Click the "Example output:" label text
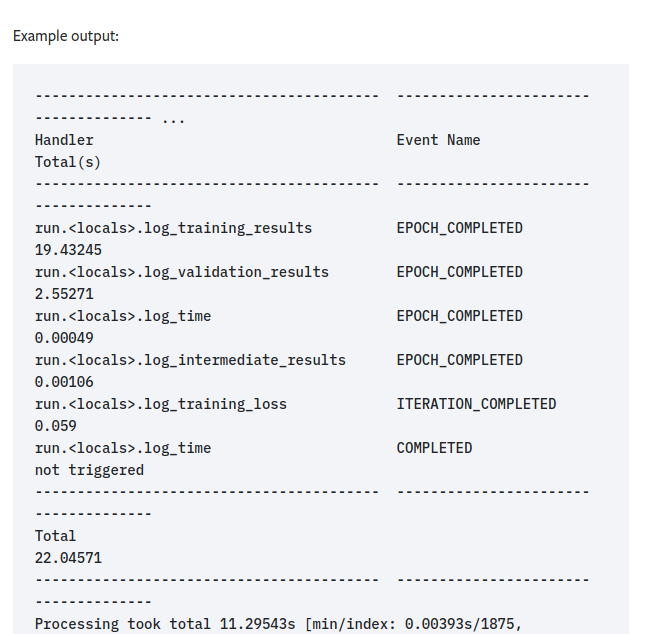The height and width of the screenshot is (634, 652). pyautogui.click(x=65, y=36)
